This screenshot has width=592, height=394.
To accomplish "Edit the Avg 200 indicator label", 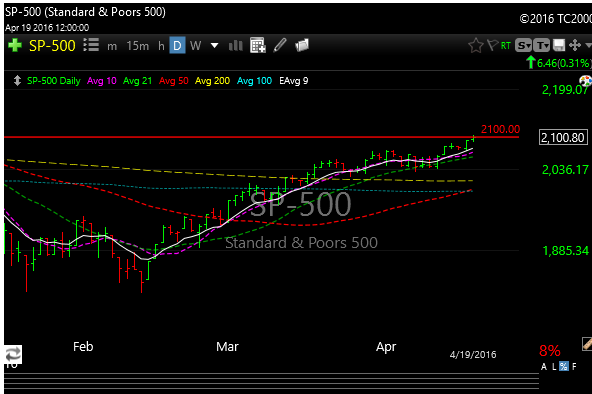I will pyautogui.click(x=212, y=81).
